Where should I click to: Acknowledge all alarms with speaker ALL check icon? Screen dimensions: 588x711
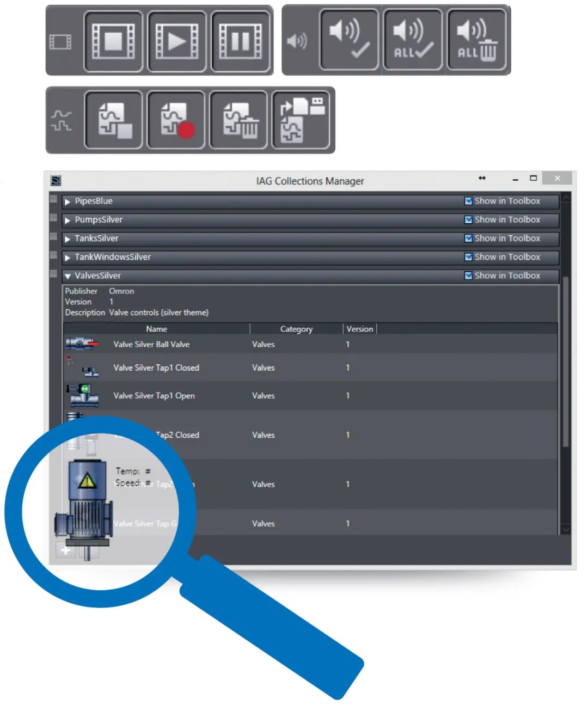click(413, 40)
